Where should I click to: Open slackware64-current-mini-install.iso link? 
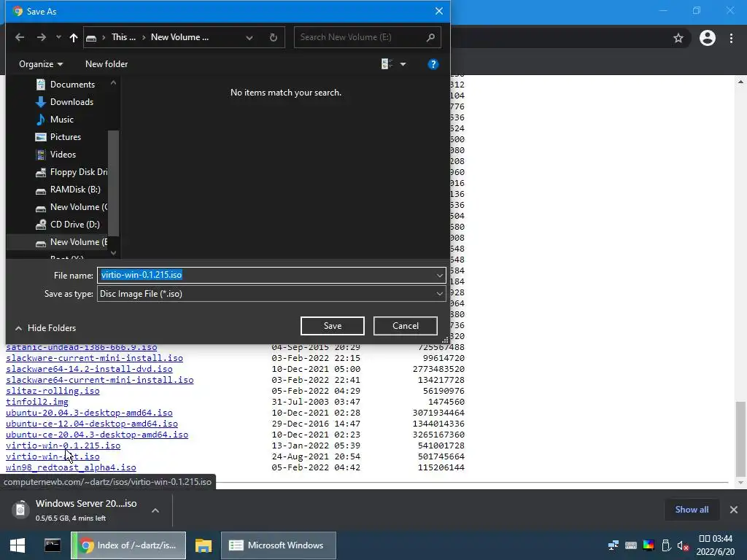pyautogui.click(x=99, y=380)
